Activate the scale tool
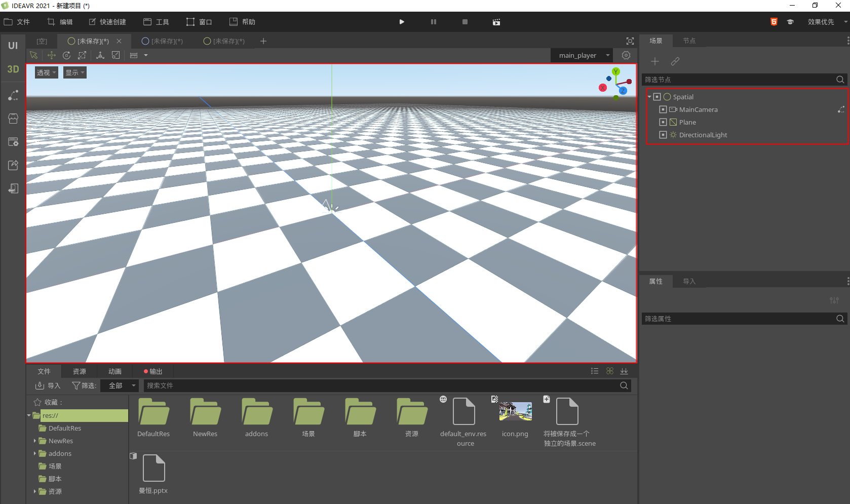This screenshot has height=504, width=850. pyautogui.click(x=82, y=55)
